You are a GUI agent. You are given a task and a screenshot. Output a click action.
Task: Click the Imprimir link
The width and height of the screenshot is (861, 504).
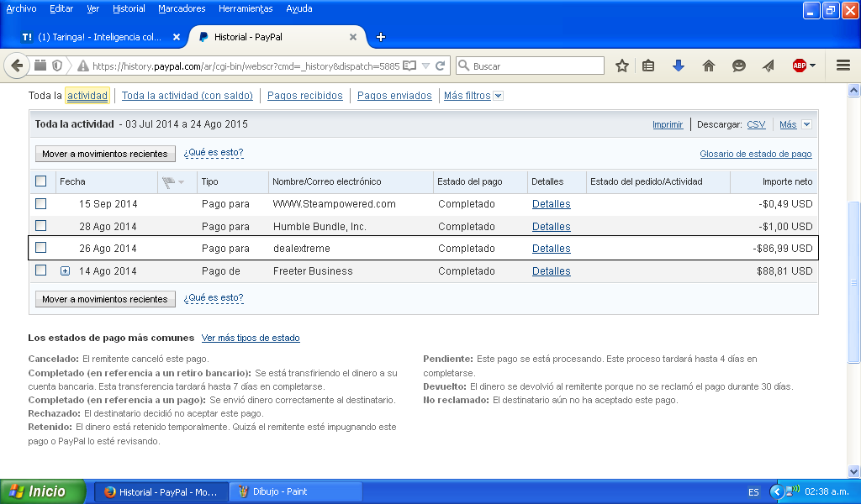point(668,124)
